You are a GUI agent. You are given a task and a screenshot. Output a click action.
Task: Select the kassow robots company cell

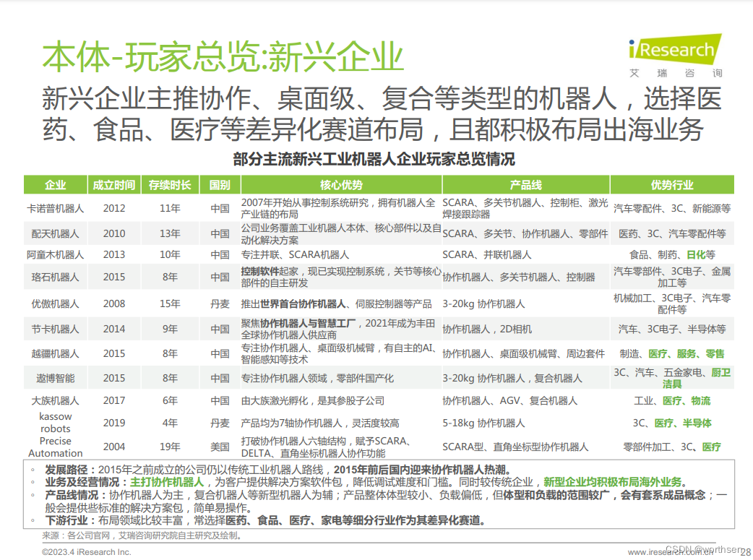point(55,423)
